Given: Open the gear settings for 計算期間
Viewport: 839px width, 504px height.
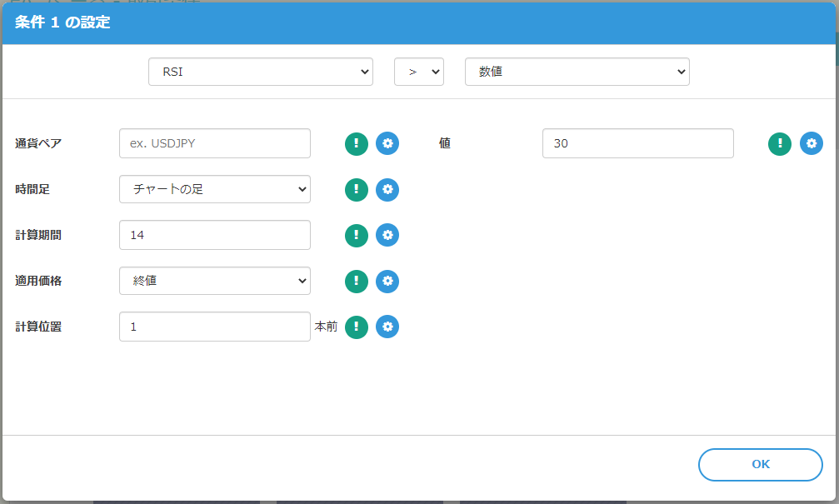Looking at the screenshot, I should click(x=387, y=236).
